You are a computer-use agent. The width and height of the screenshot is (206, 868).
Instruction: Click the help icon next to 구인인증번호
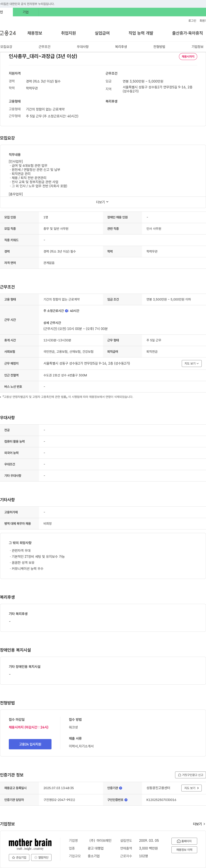tap(126, 800)
